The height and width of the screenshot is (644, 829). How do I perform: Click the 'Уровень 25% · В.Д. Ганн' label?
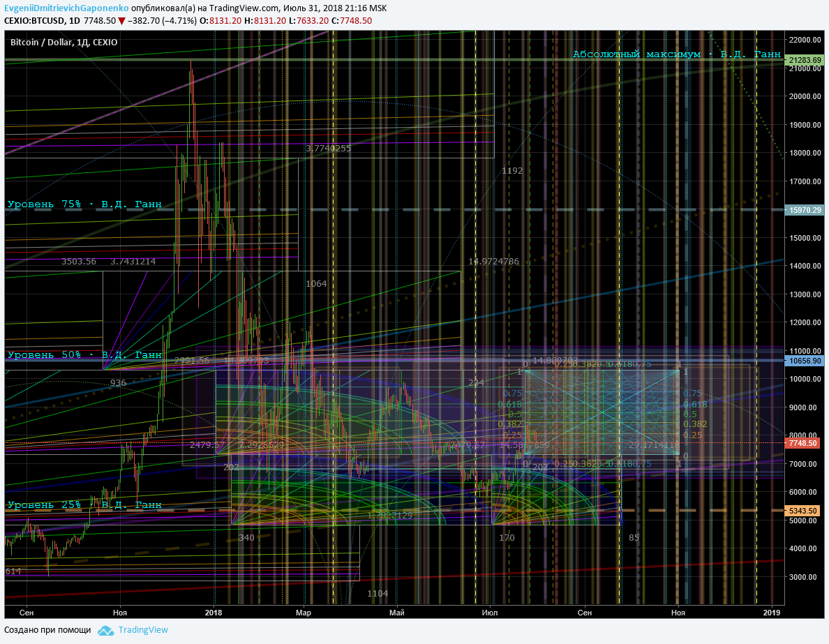click(84, 505)
